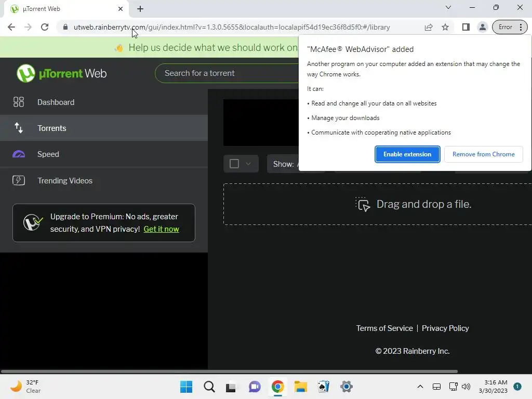Viewport: 532px width, 399px height.
Task: Click the green feedback banner
Action: (x=149, y=47)
